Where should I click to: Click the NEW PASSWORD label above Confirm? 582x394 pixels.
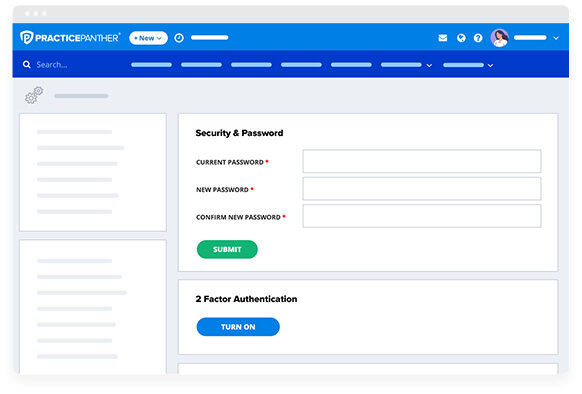(222, 190)
